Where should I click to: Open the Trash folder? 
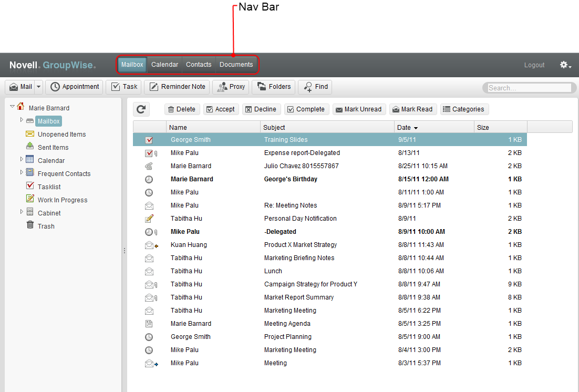tap(46, 226)
